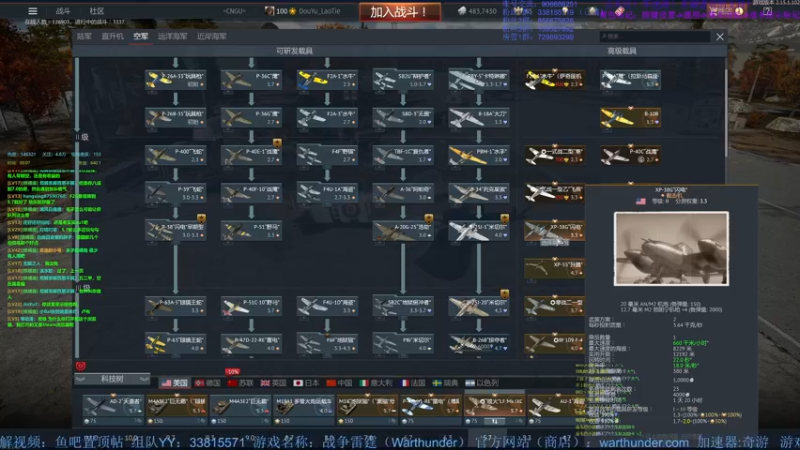
Task: Select the P-40E-1 aircraft card
Action: pyautogui.click(x=252, y=155)
